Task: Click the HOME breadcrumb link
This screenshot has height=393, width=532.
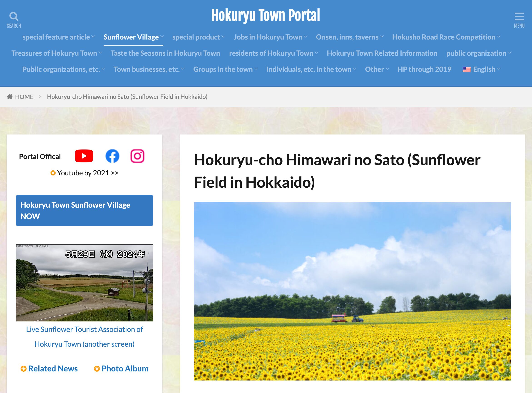Action: [24, 96]
